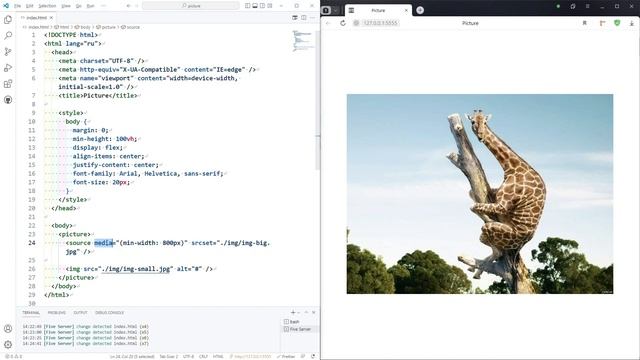Screen dimensions: 640x360
Task: Click Tab Size indicator in status bar
Action: tap(168, 356)
